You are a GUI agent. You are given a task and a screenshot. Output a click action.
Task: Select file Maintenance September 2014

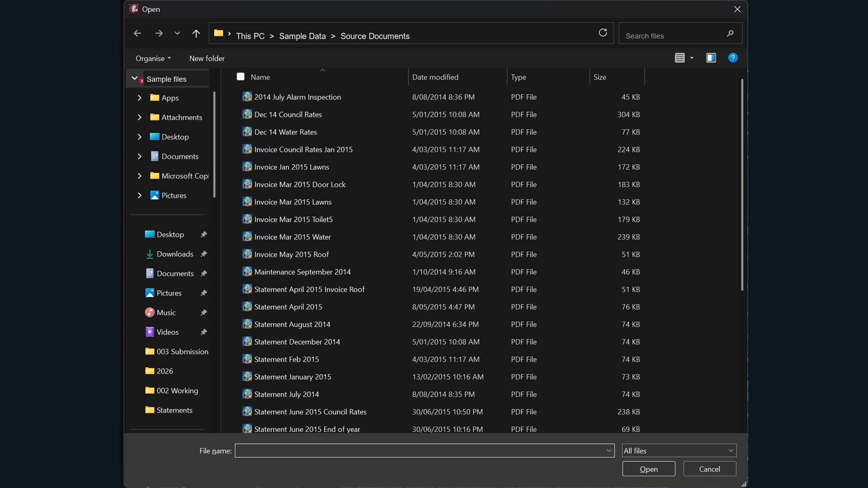[x=302, y=272]
